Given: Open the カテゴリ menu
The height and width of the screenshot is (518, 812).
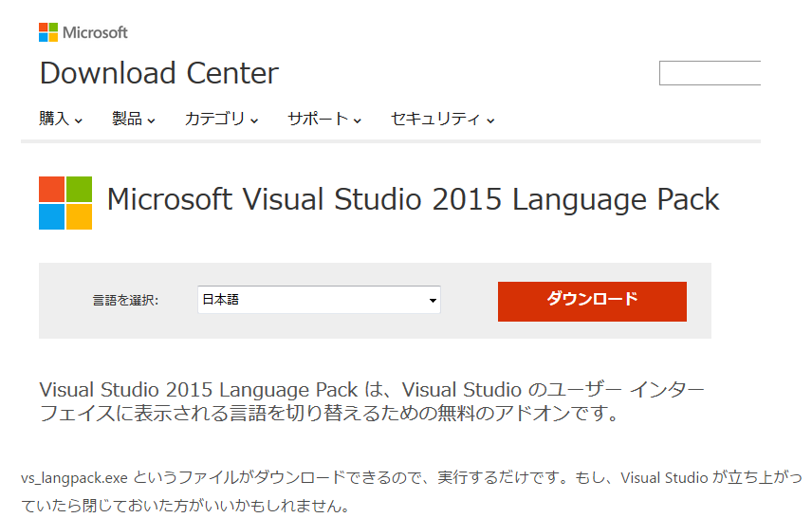Looking at the screenshot, I should 221,120.
